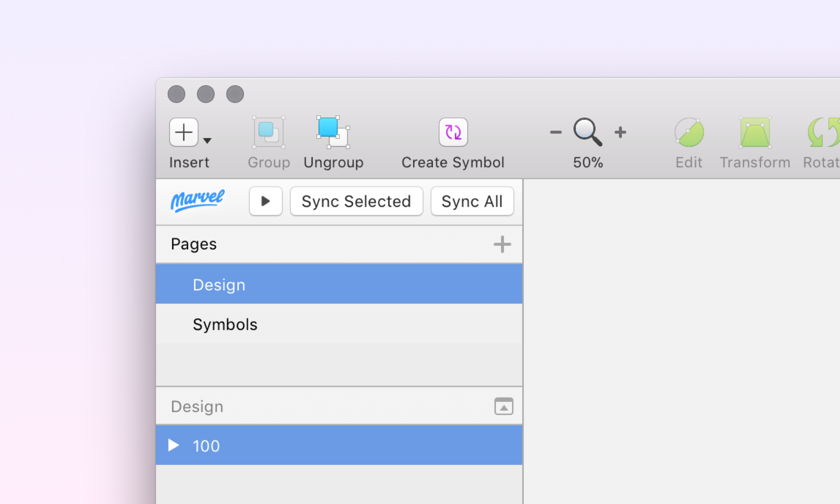Click the Marvel logo
Viewport: 840px width, 504px height.
coord(197,201)
